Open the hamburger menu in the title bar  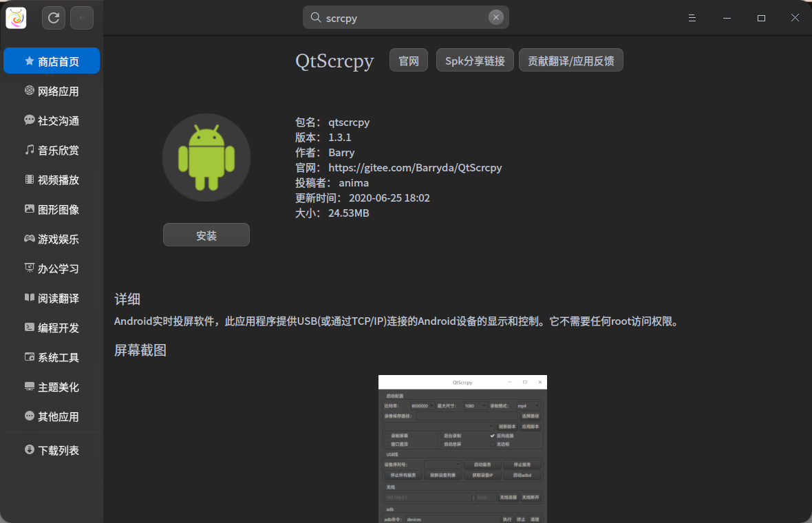[x=692, y=18]
